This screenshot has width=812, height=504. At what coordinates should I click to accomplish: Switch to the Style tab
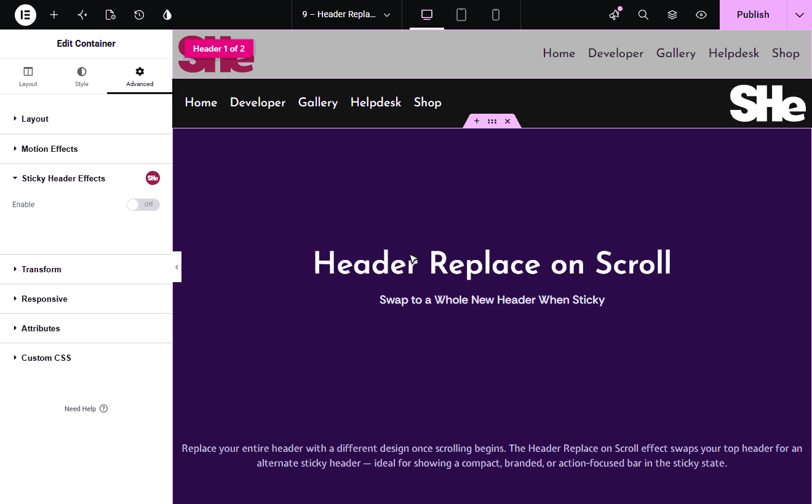click(x=82, y=77)
